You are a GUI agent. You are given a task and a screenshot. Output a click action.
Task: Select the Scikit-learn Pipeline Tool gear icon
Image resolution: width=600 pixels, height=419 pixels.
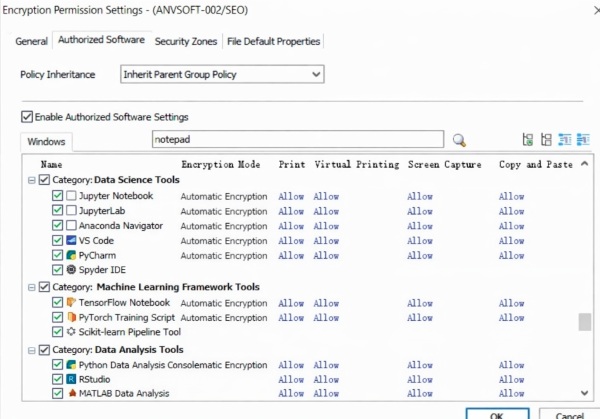click(x=71, y=332)
